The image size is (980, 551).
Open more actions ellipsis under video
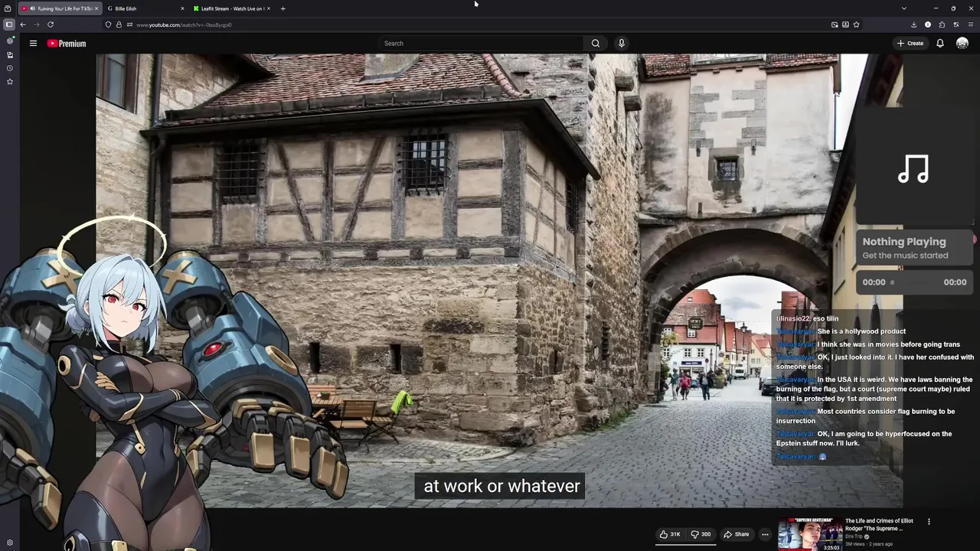pos(764,534)
